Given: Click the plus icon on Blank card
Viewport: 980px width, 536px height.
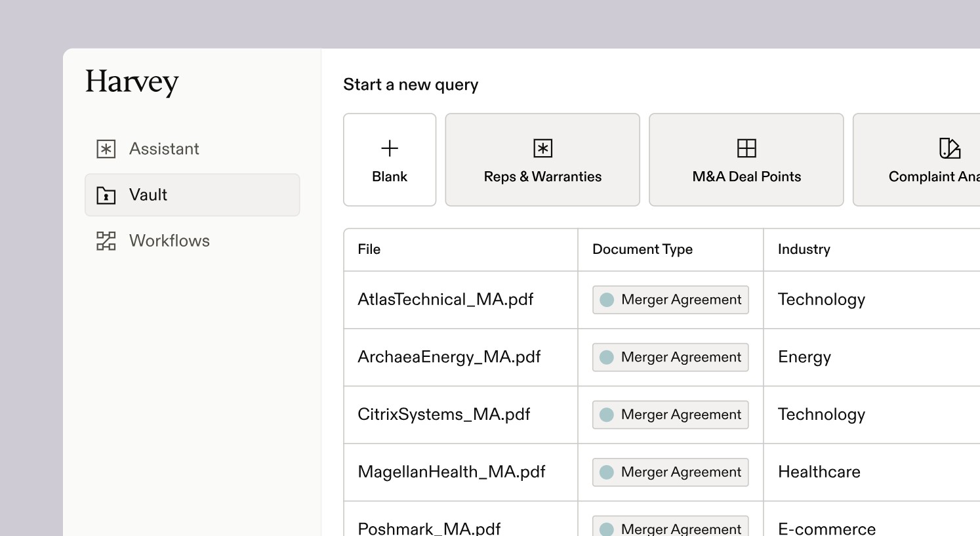Looking at the screenshot, I should (x=390, y=148).
